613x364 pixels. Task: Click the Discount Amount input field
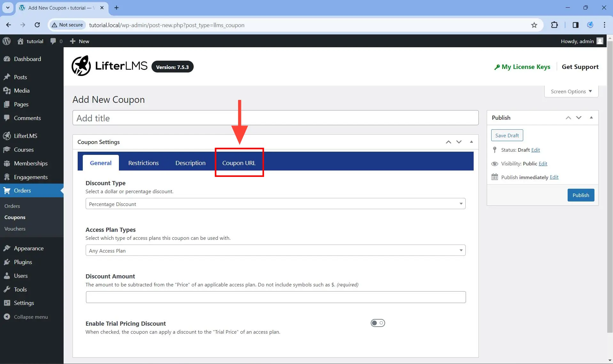pyautogui.click(x=276, y=297)
